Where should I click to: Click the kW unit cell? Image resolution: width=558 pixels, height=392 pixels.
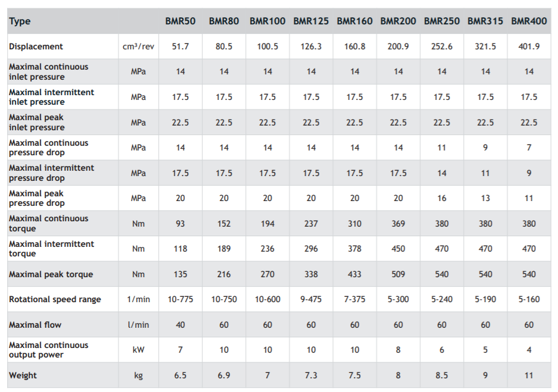coord(138,350)
